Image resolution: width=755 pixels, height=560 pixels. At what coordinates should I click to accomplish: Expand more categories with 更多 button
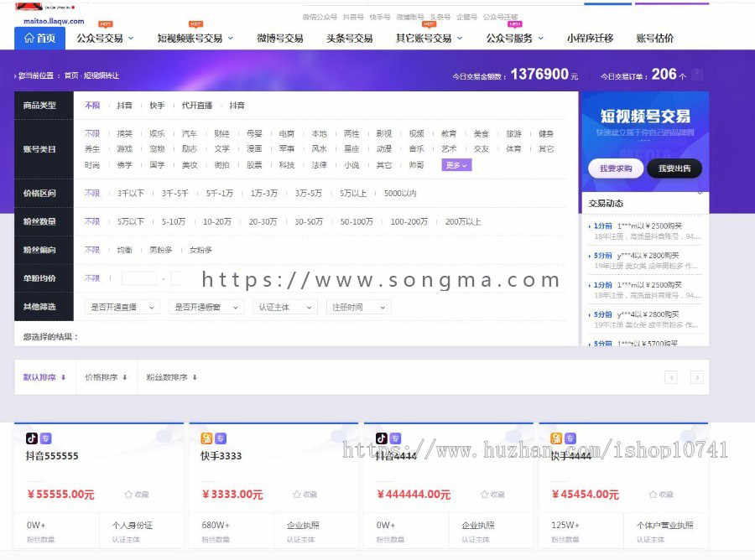point(456,165)
